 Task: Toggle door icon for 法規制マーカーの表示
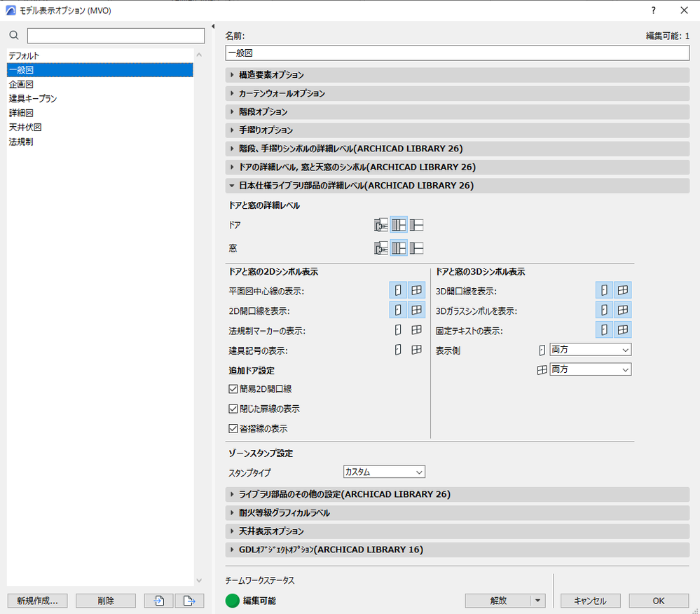398,330
